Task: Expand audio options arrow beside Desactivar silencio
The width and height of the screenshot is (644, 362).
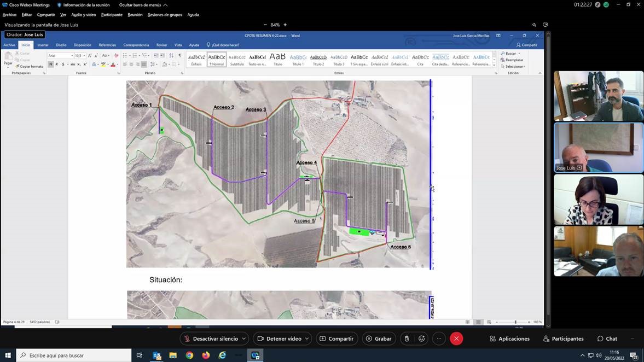Action: [244, 338]
